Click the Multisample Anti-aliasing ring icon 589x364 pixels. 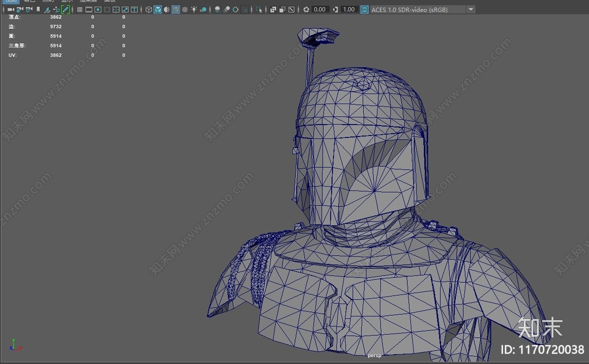pos(236,10)
